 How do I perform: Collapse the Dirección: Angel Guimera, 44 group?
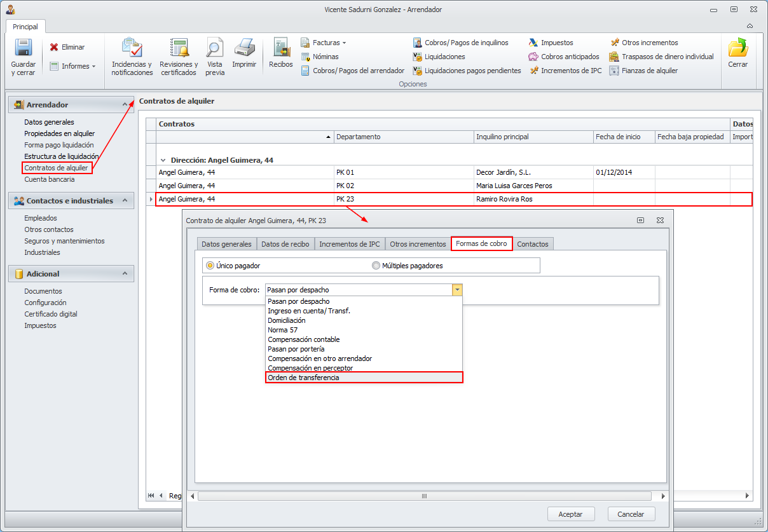coord(163,161)
